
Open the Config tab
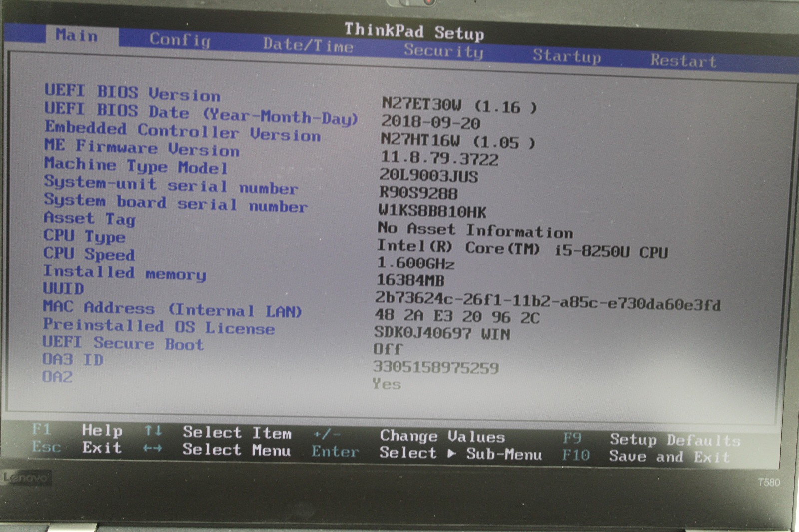180,40
